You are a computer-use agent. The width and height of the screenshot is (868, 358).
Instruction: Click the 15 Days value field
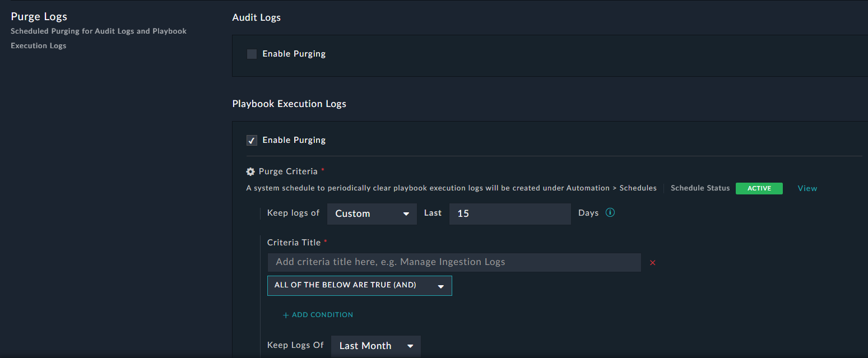(509, 213)
